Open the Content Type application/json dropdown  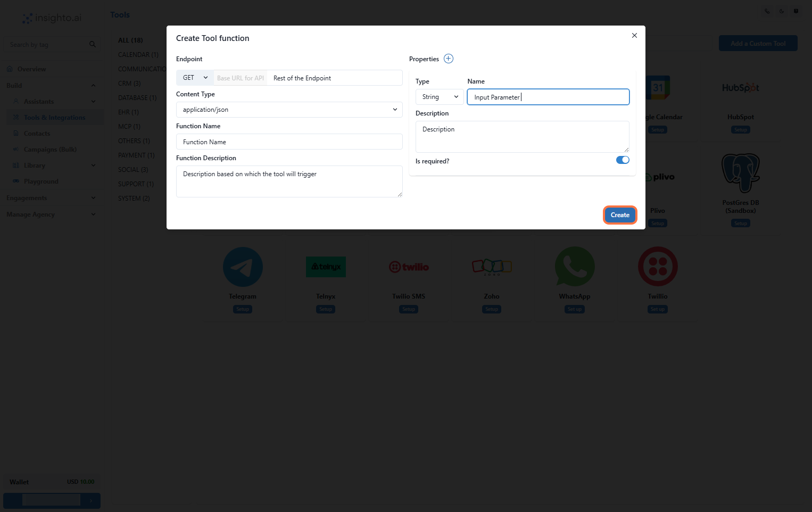(x=289, y=110)
